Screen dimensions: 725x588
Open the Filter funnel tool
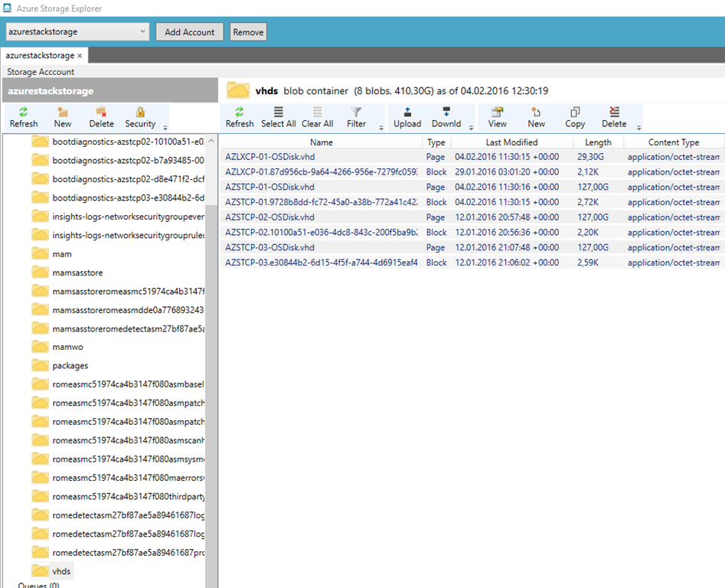tap(356, 112)
